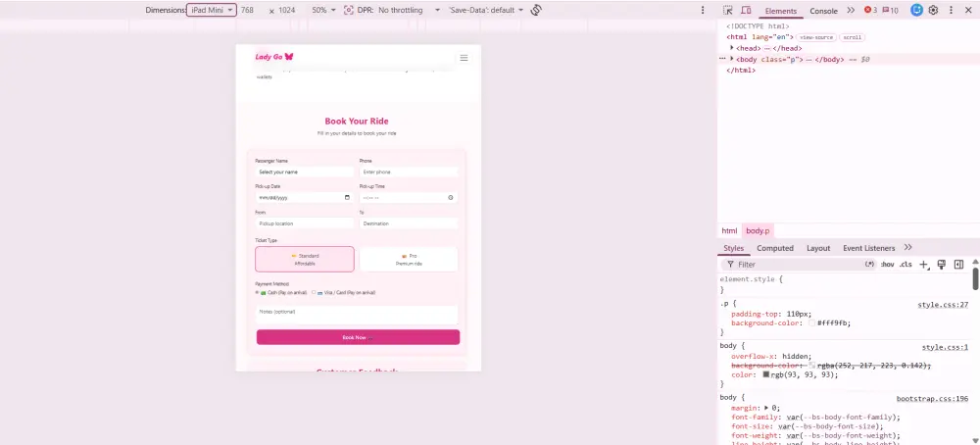Image resolution: width=980 pixels, height=445 pixels.
Task: Click the Styles pane scrollbar thumb
Action: coord(976,278)
